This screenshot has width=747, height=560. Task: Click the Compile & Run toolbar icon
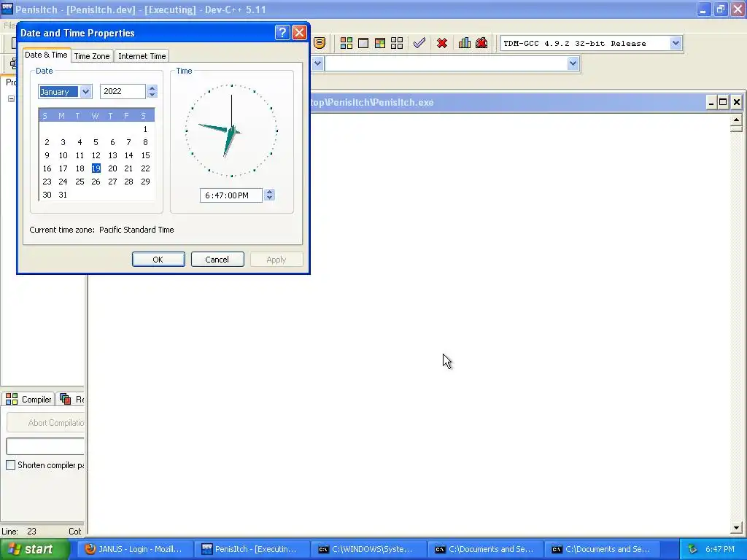coord(379,43)
